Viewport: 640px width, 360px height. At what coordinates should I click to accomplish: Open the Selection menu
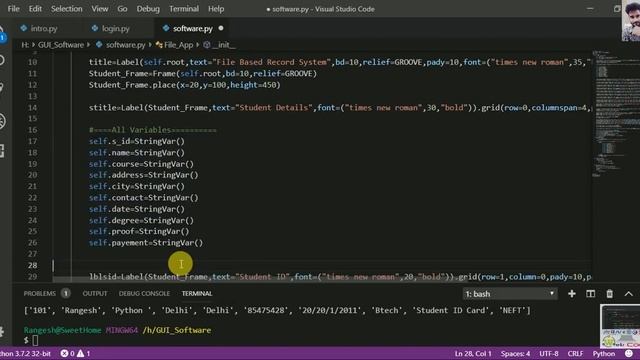point(67,9)
